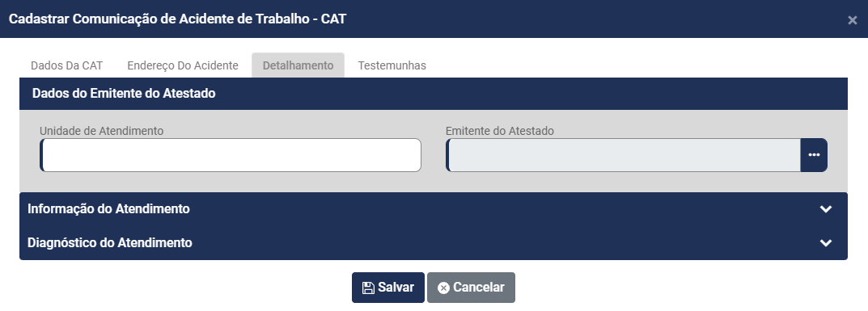
Task: Click the Diagnóstico do Atendimento section title
Action: 109,243
